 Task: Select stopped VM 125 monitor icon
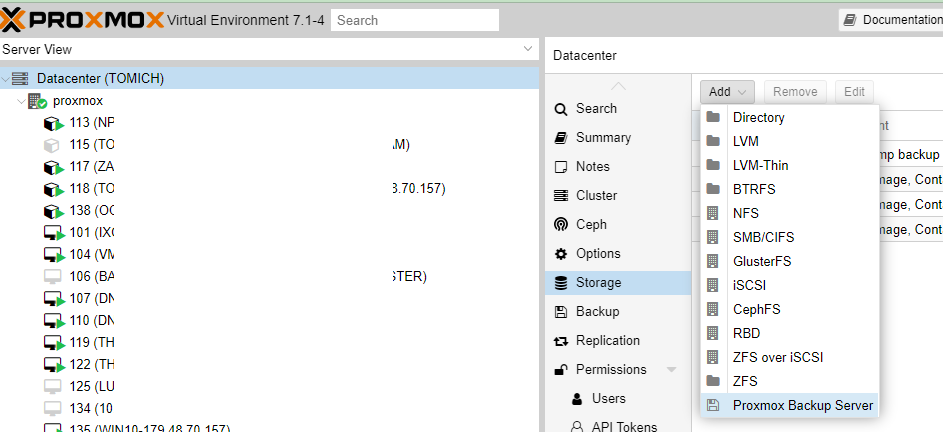[52, 386]
